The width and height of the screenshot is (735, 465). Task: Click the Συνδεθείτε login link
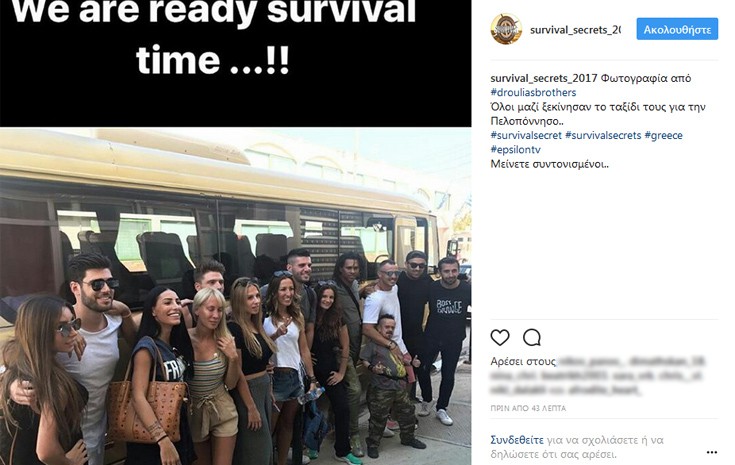click(x=517, y=440)
